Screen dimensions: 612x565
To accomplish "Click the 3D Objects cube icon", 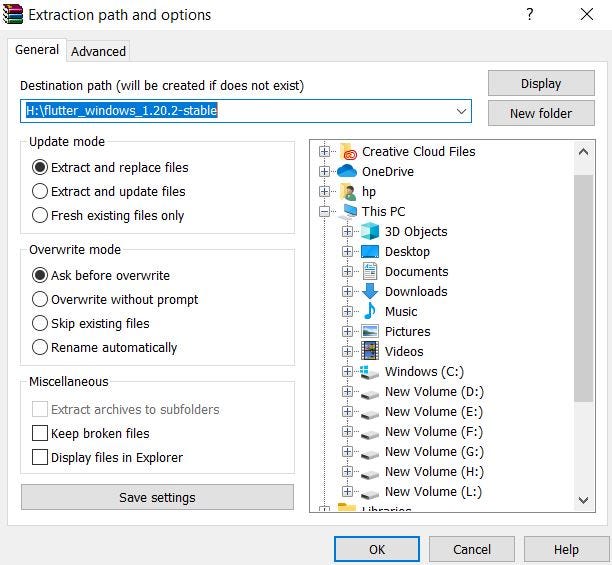I will (x=370, y=231).
